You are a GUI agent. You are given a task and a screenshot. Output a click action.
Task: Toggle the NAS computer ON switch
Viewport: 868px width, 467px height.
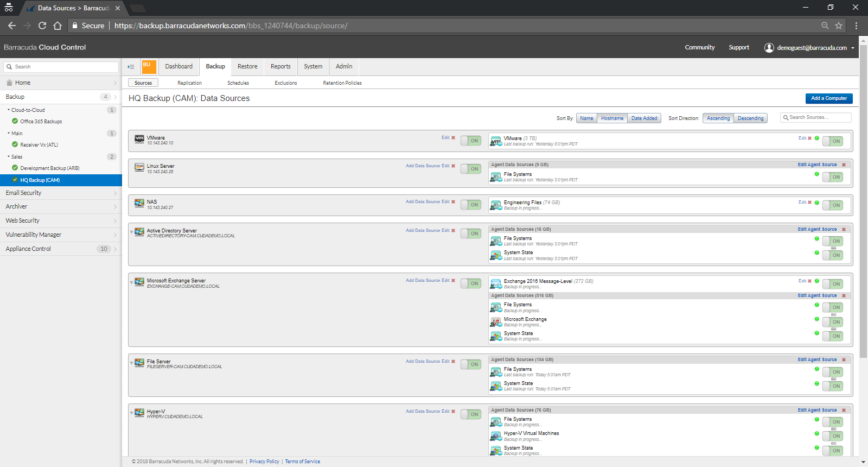(470, 205)
